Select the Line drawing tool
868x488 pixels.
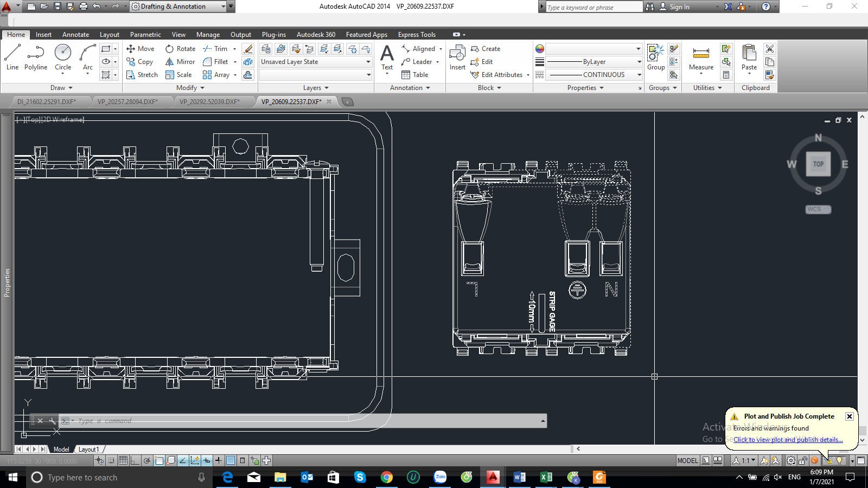tap(12, 57)
